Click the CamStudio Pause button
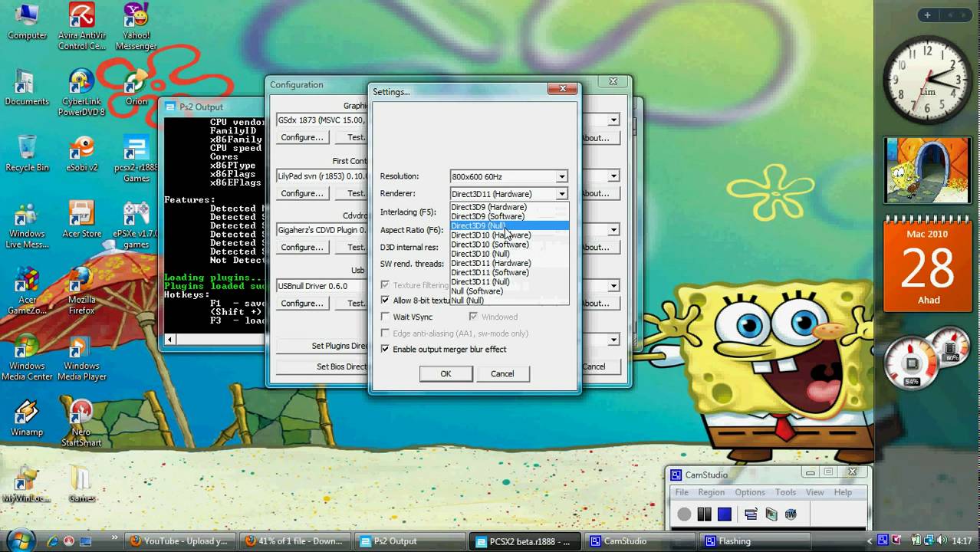Screen dimensions: 980x552 [704, 514]
